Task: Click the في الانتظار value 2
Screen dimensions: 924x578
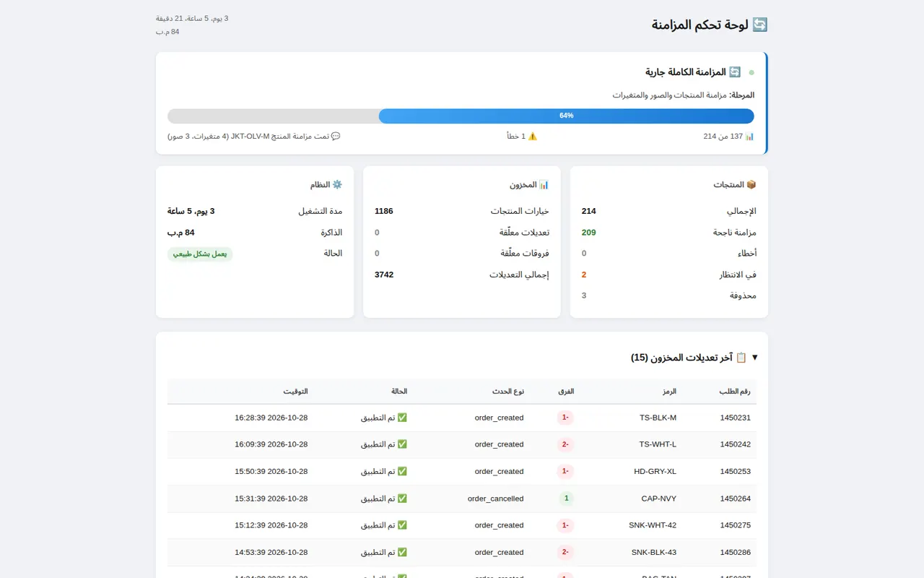Action: pyautogui.click(x=584, y=275)
